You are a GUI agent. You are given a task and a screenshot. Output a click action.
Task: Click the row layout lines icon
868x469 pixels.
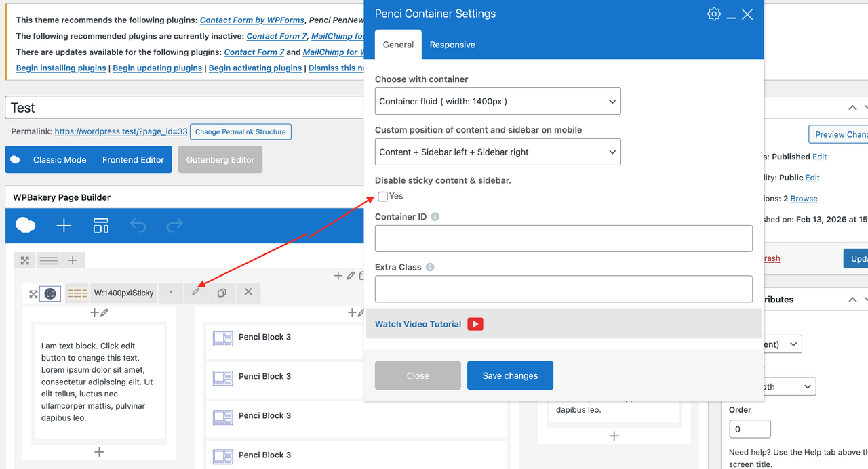point(48,260)
